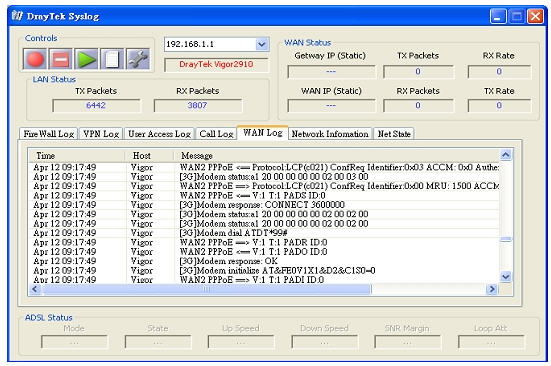Screen dimensions: 551x366
Task: Click the TX Rate value field
Action: (499, 105)
